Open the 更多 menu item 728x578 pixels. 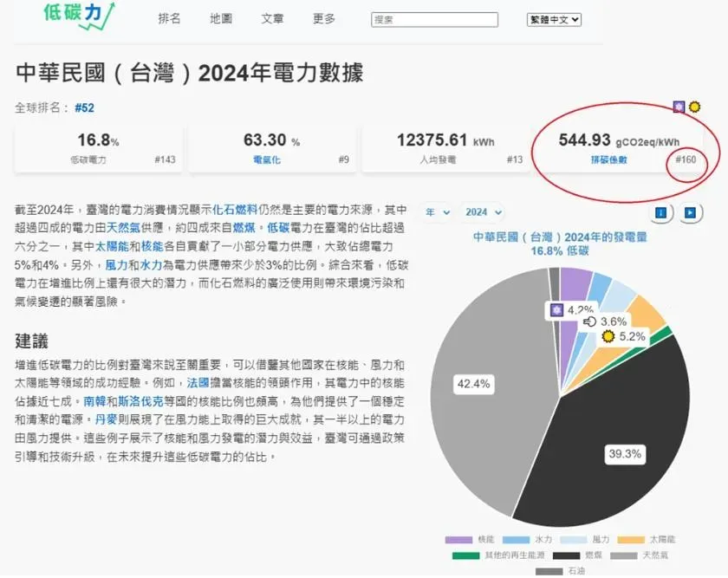coord(323,18)
